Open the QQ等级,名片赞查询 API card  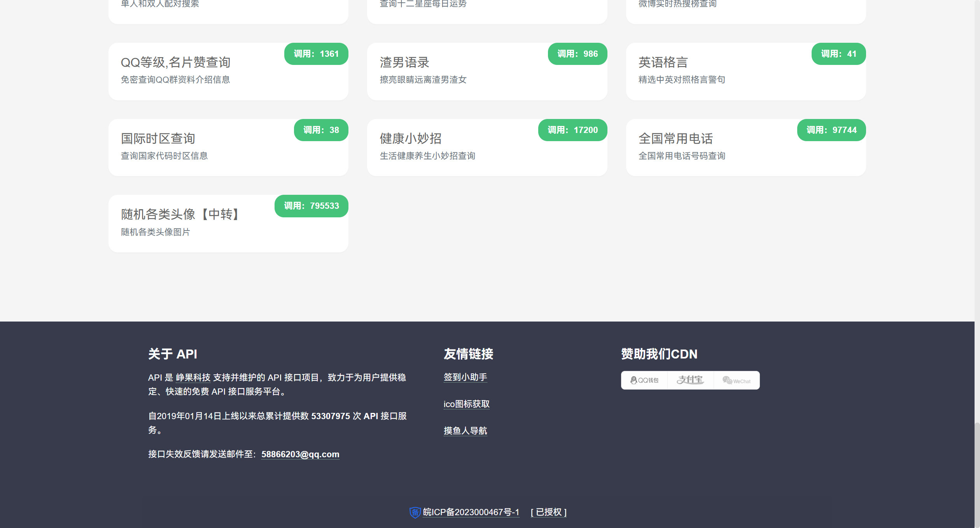pos(228,72)
